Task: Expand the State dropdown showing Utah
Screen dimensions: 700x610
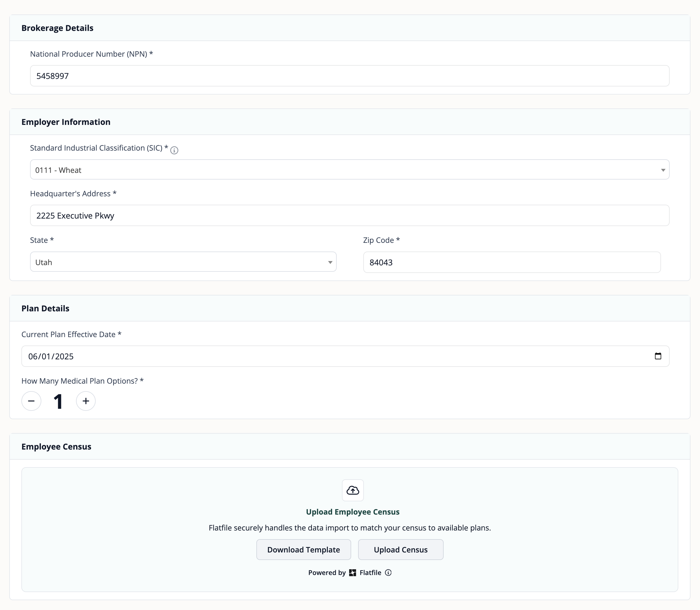Action: click(x=183, y=262)
